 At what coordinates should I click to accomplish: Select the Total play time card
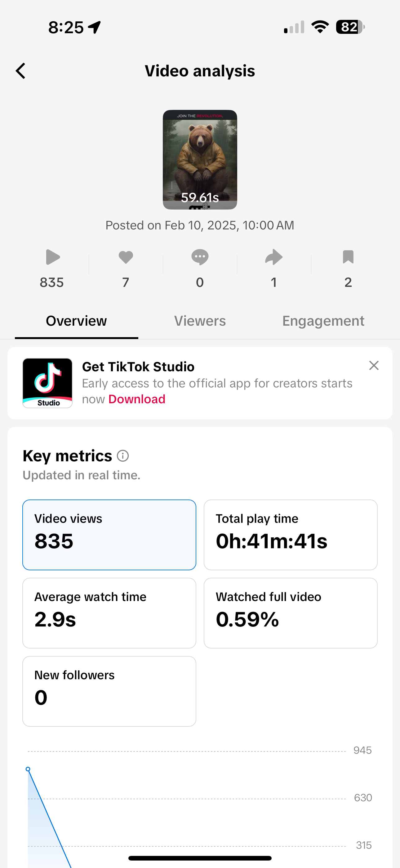click(x=291, y=535)
